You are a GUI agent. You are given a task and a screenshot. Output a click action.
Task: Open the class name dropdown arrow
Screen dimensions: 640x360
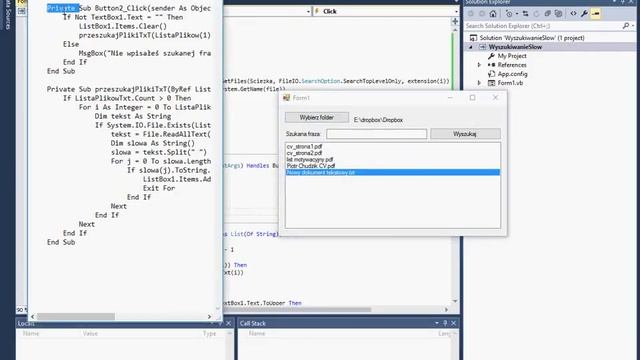tap(308, 11)
